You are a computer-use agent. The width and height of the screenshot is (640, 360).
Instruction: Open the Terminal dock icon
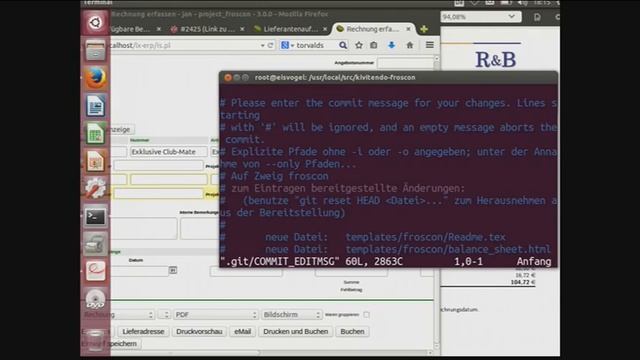click(95, 216)
